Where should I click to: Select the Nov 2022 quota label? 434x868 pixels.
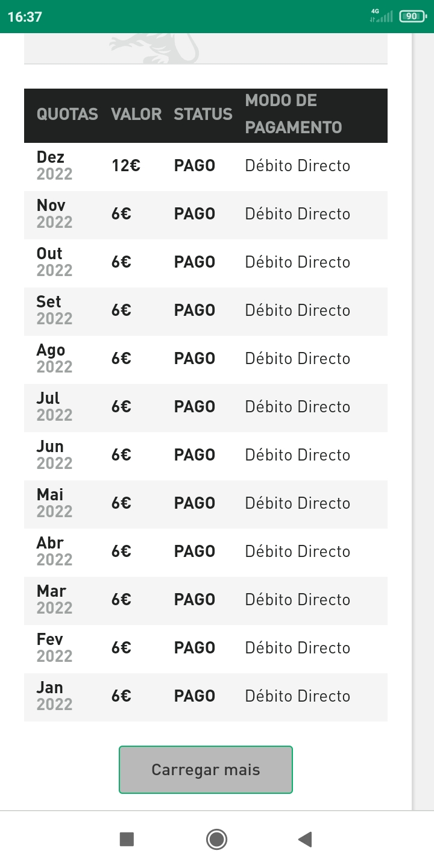[x=54, y=214]
